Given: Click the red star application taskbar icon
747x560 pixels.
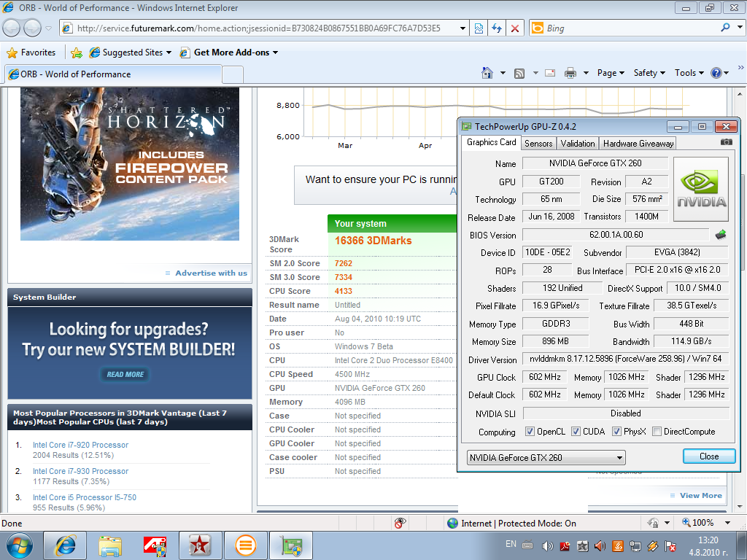Looking at the screenshot, I should click(200, 545).
